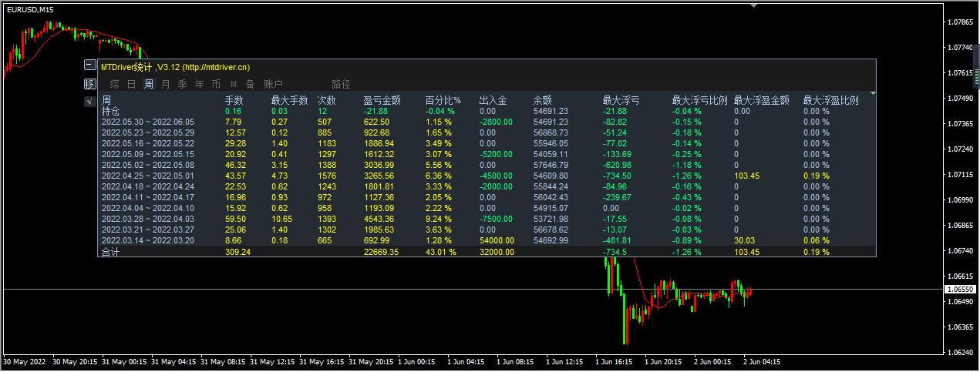Open the M tab
The height and width of the screenshot is (372, 980).
point(233,84)
